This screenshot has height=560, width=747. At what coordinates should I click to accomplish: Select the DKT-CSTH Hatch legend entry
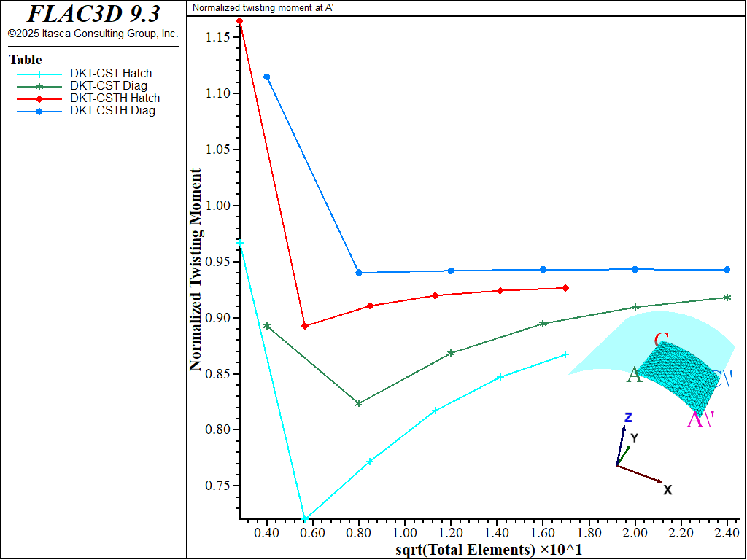pos(115,98)
